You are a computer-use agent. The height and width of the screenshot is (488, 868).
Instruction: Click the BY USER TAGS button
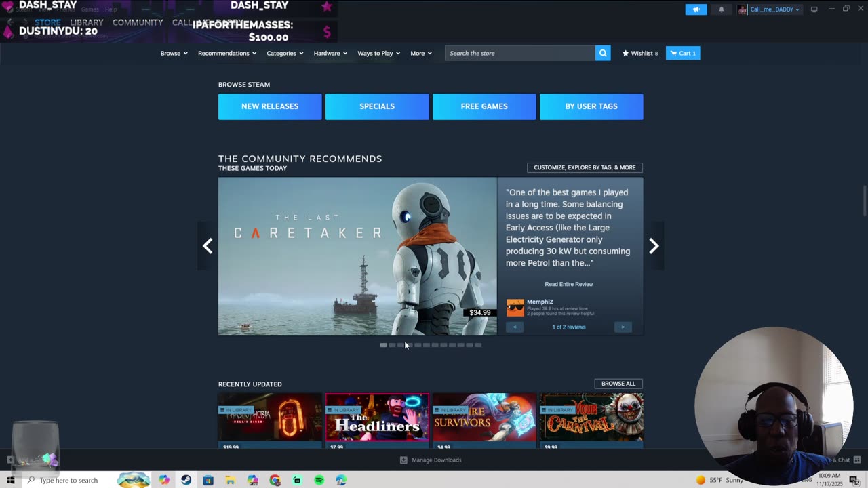pyautogui.click(x=591, y=106)
